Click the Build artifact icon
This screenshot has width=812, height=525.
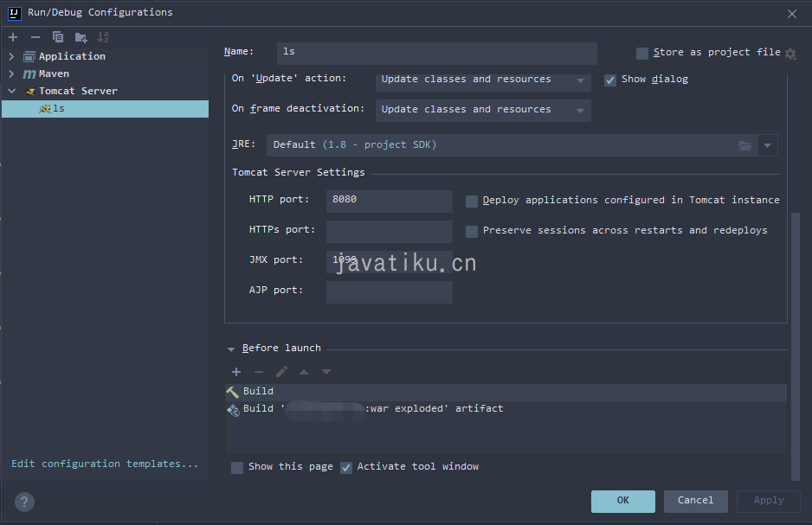click(233, 410)
